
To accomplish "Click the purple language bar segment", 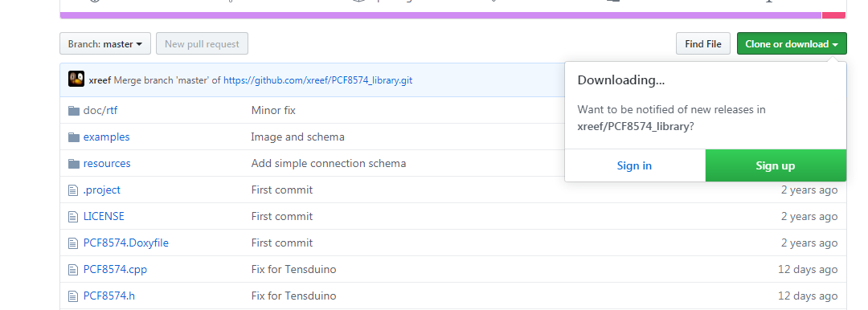I will [440, 15].
